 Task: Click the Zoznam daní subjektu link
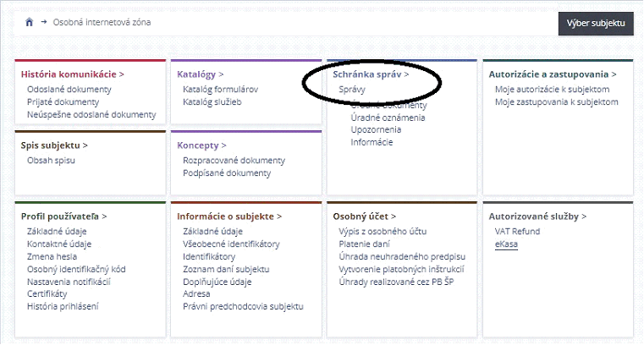click(226, 269)
